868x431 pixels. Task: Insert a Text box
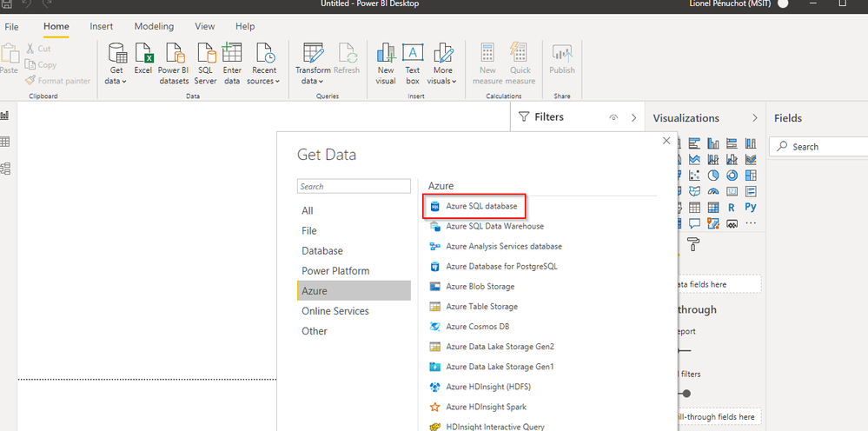(x=413, y=63)
